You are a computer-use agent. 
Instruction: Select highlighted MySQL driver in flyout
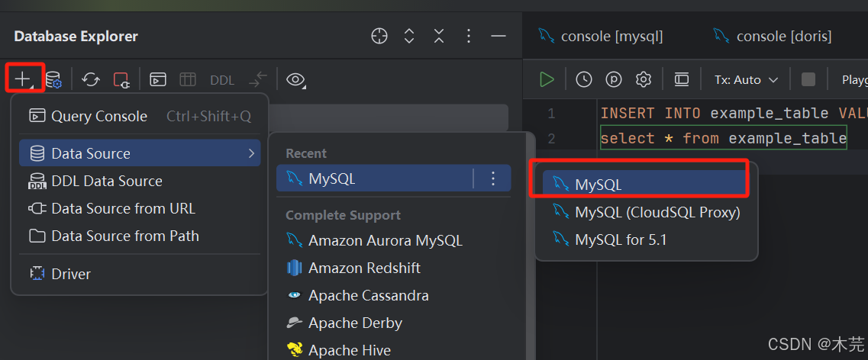point(645,184)
